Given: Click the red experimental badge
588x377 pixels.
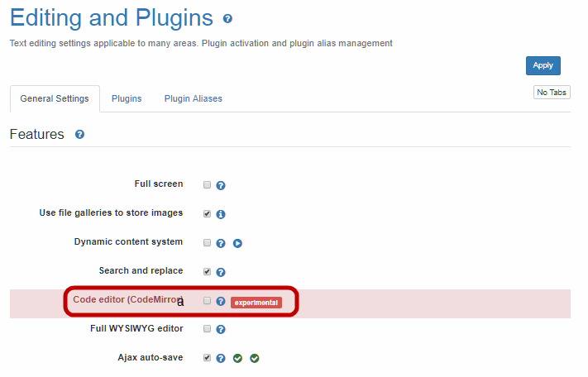Looking at the screenshot, I should point(256,303).
